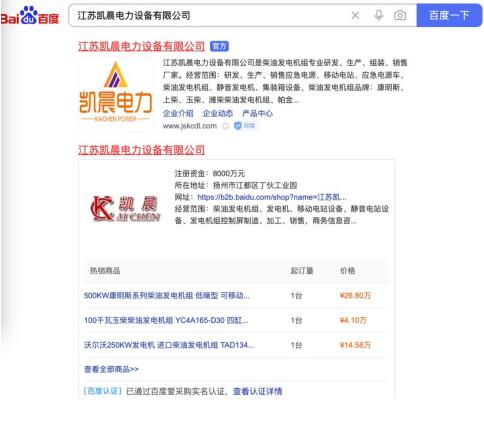
Task: Open the b2b.baidu.com shop URL link
Action: pyautogui.click(x=272, y=197)
